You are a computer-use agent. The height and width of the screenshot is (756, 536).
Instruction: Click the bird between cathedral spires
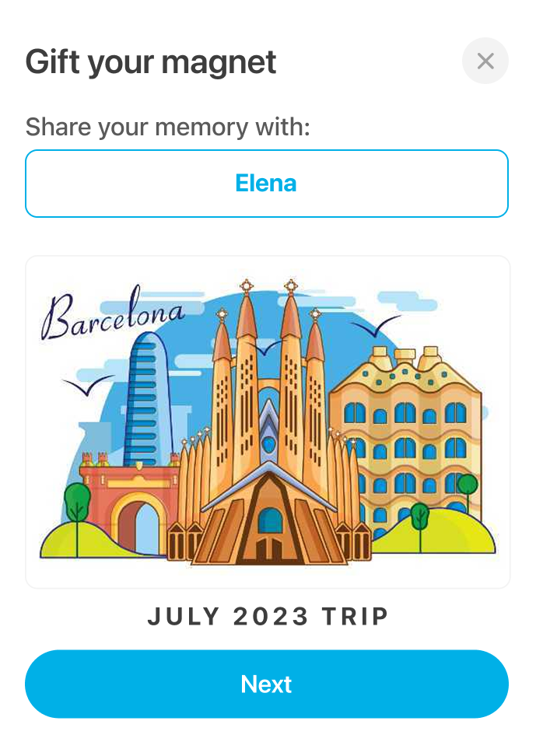tap(267, 347)
